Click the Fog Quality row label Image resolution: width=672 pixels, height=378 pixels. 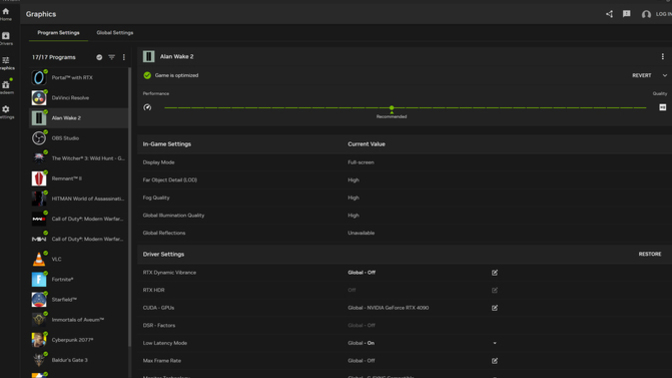click(x=156, y=198)
